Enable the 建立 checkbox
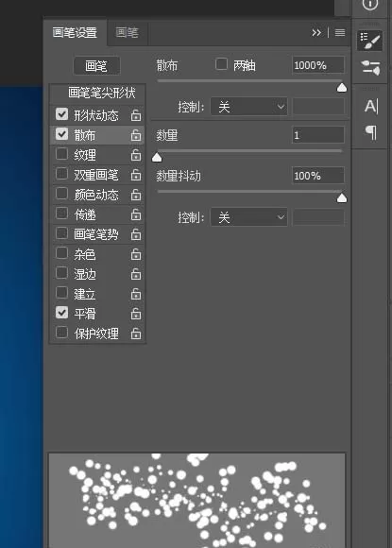 (61, 293)
